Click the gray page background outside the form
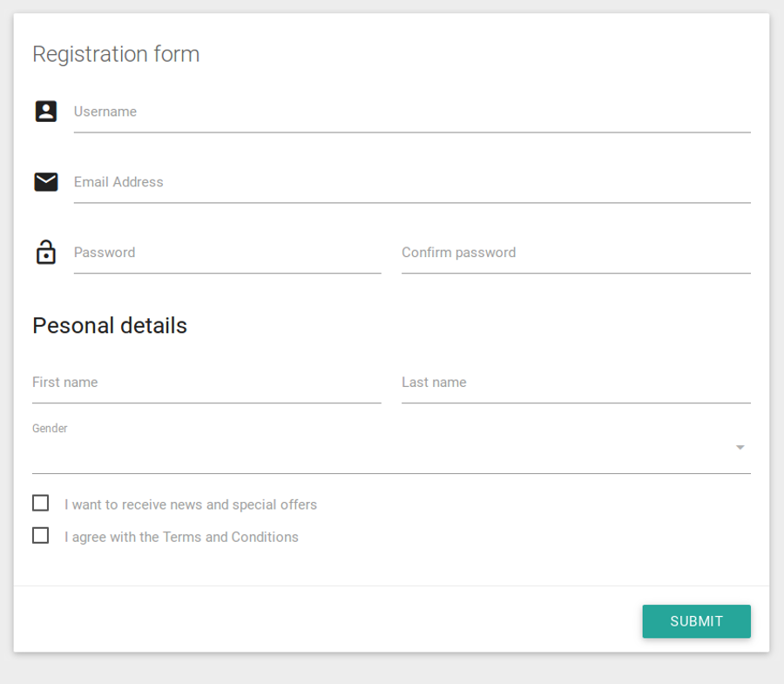This screenshot has width=784, height=684. (x=392, y=669)
